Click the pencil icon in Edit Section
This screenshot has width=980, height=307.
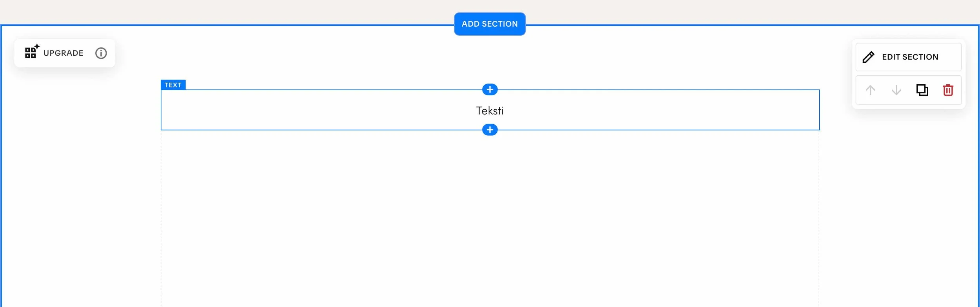coord(868,57)
